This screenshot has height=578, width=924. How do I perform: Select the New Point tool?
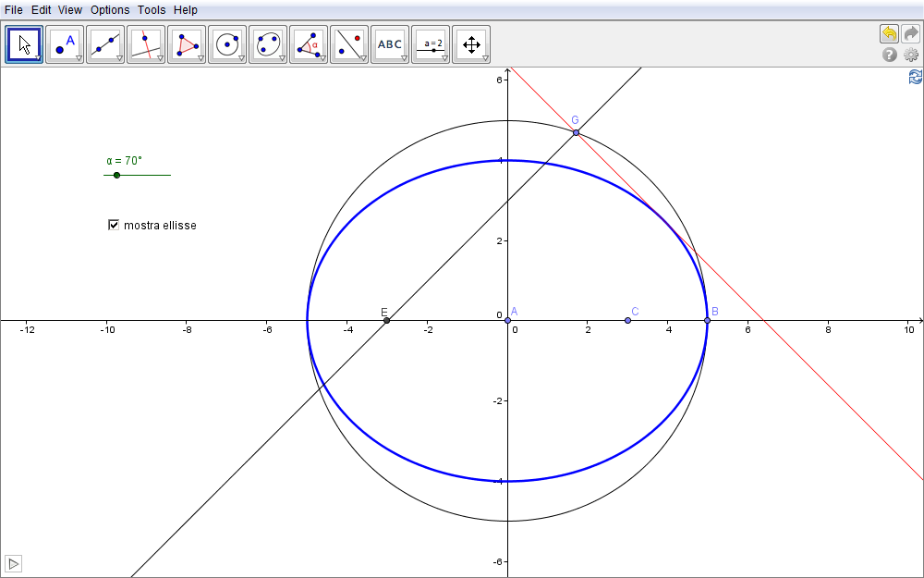coord(65,44)
